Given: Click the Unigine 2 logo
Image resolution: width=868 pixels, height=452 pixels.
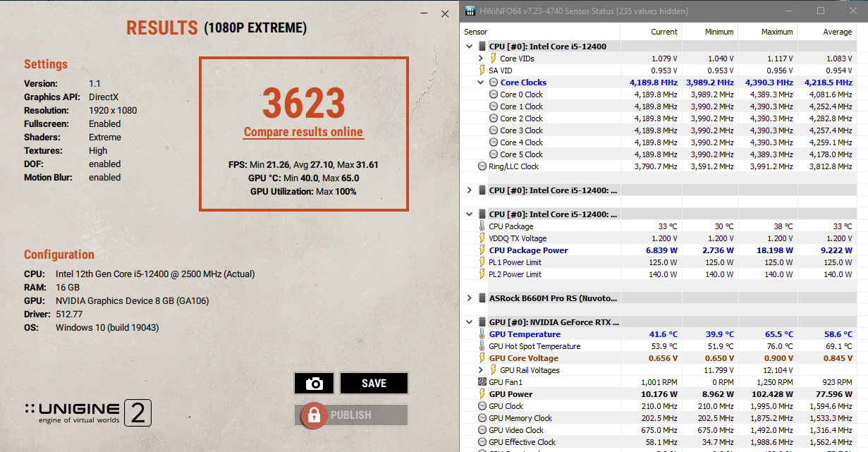Looking at the screenshot, I should click(x=88, y=413).
